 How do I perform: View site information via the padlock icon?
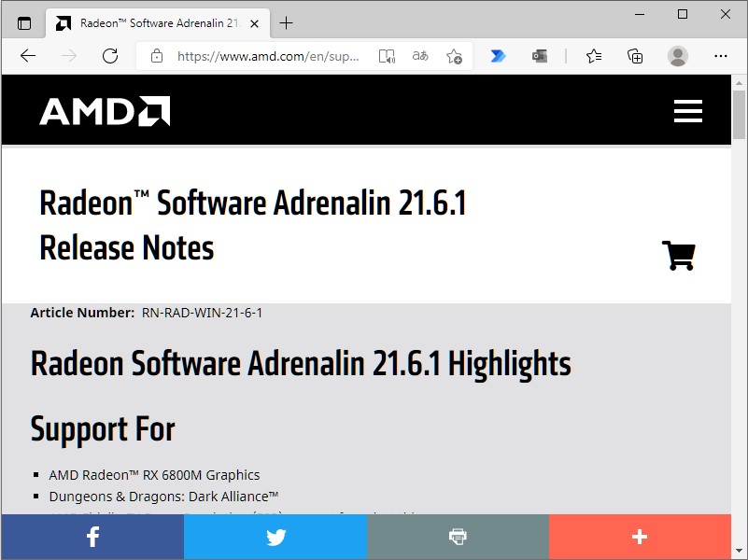point(157,56)
